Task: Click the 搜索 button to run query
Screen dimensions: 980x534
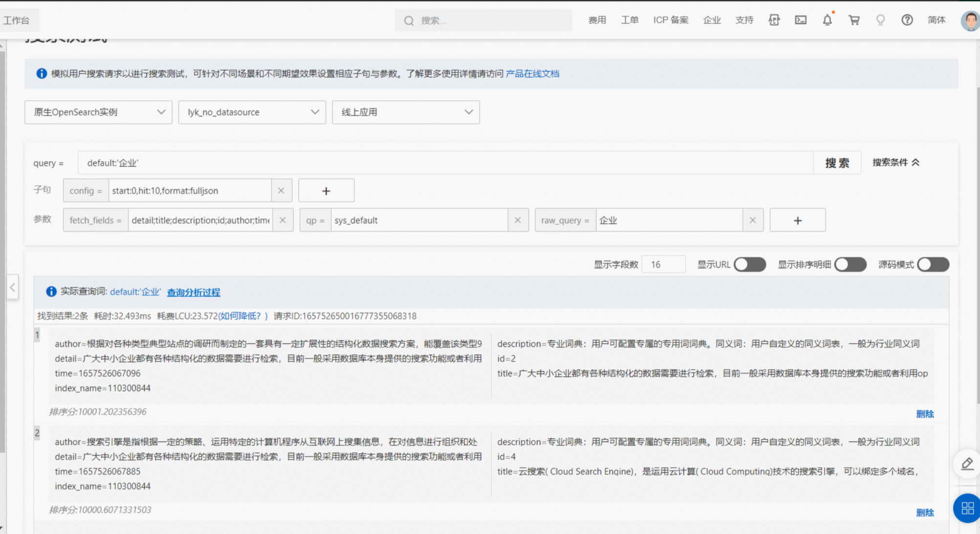Action: [837, 163]
